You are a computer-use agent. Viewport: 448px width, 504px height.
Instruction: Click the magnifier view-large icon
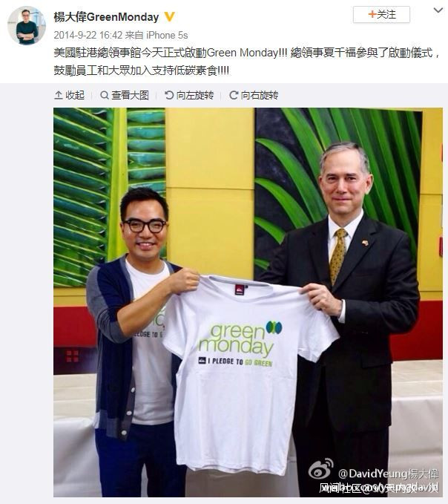[x=105, y=95]
